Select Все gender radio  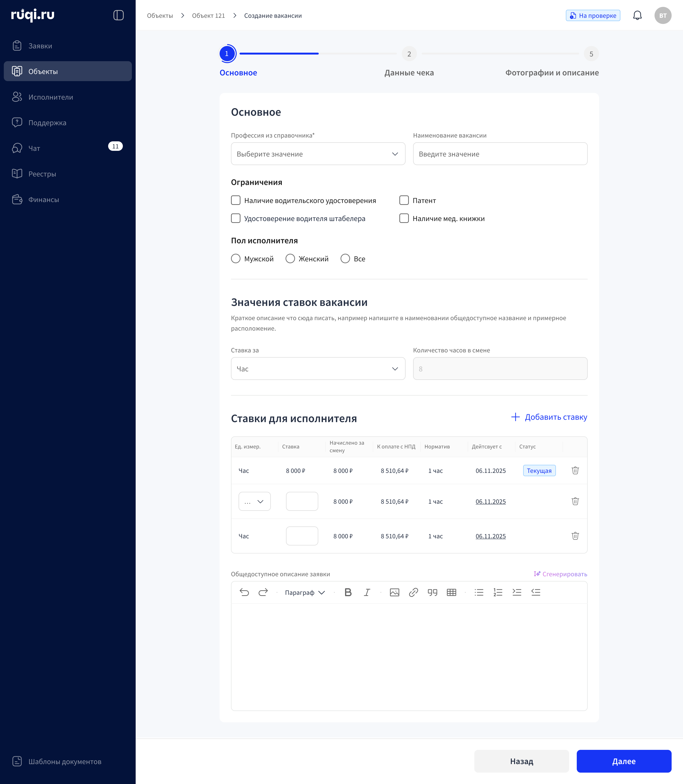345,259
